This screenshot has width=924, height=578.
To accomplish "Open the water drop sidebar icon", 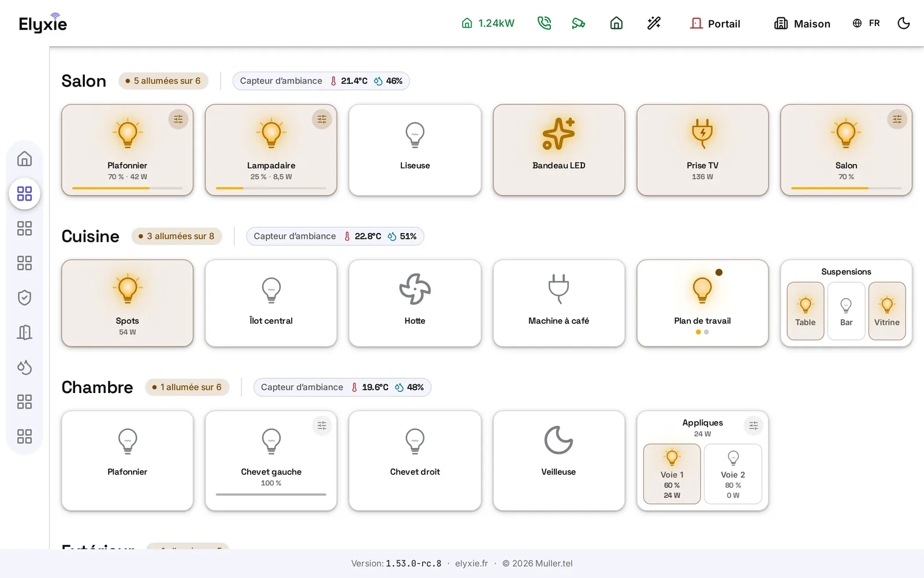I will (24, 367).
